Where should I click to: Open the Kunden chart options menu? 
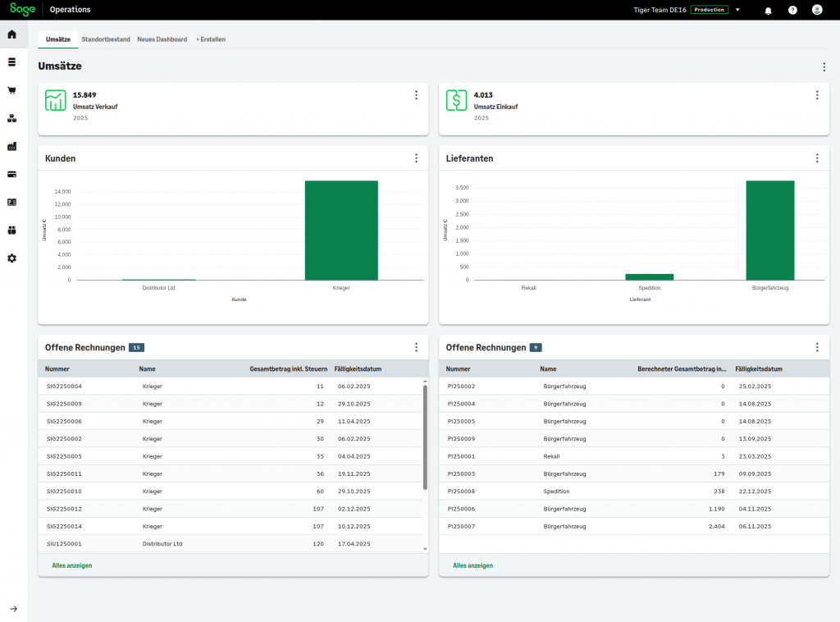416,158
